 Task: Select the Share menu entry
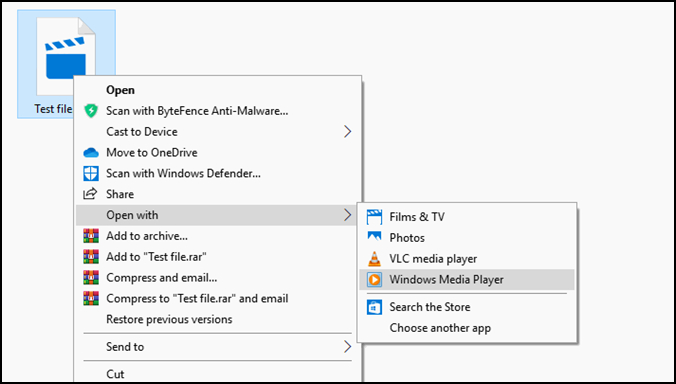pyautogui.click(x=218, y=194)
